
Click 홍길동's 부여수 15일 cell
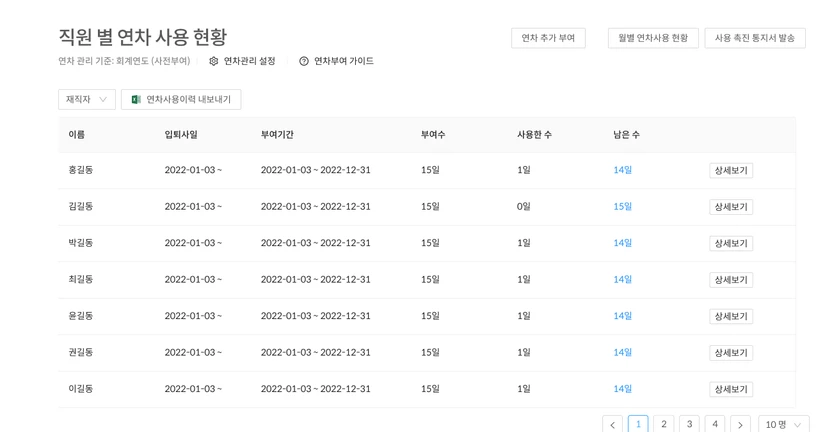[430, 170]
